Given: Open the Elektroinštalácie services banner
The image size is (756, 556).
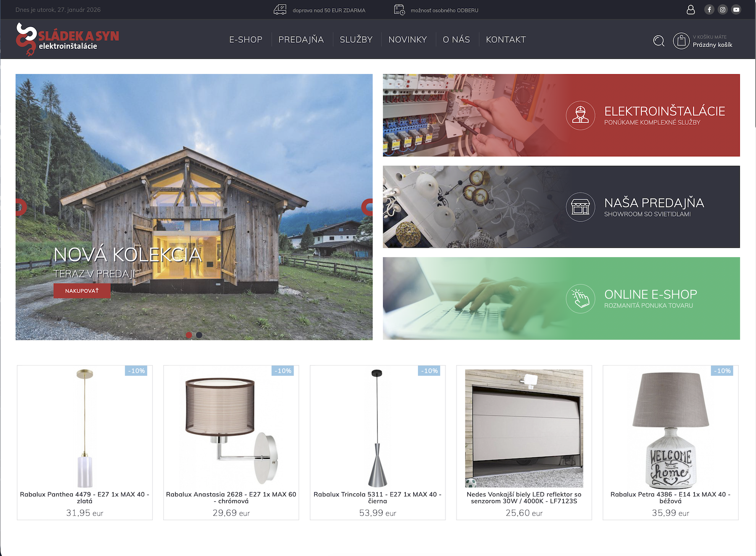Looking at the screenshot, I should [561, 115].
